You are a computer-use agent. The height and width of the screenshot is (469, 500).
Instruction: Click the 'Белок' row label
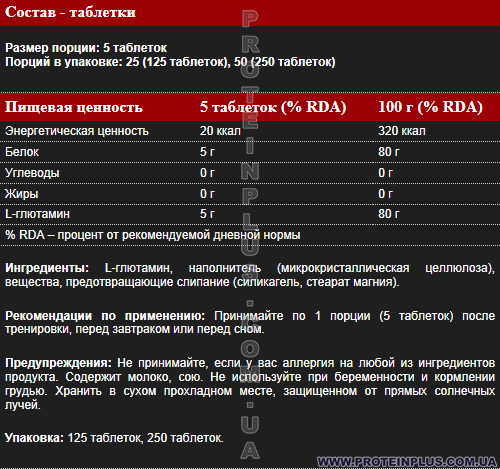(22, 152)
